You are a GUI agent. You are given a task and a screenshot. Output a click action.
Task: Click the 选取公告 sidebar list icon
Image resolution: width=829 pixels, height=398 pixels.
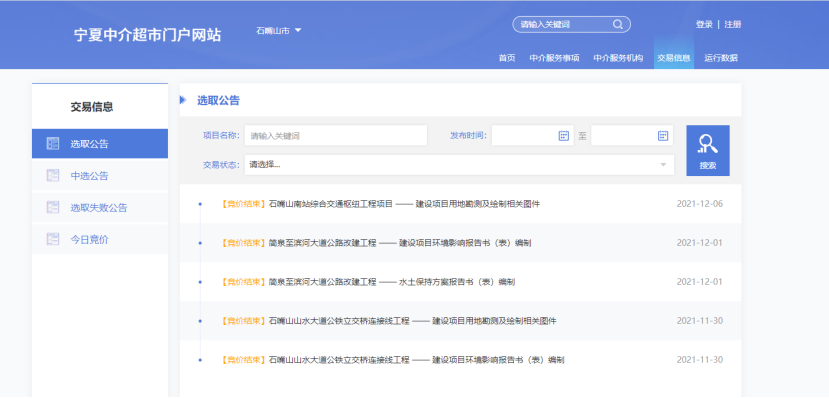point(52,143)
